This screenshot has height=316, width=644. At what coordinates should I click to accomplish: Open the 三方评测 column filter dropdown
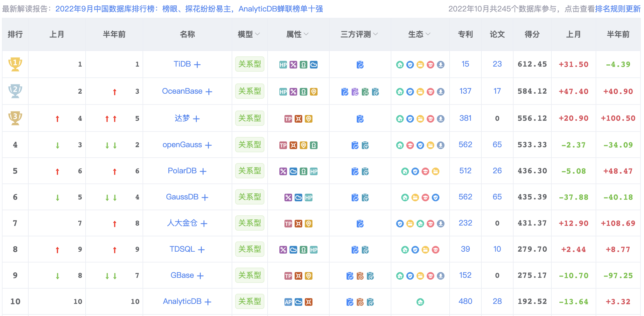375,34
